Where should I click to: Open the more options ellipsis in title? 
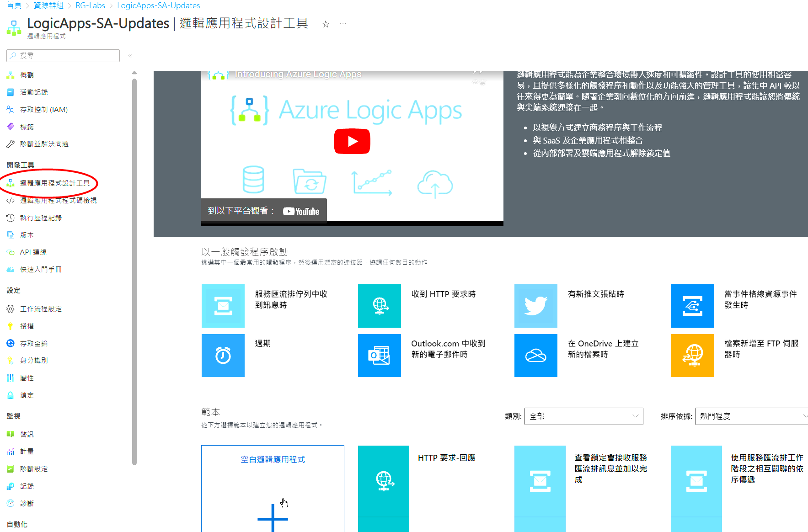point(343,24)
